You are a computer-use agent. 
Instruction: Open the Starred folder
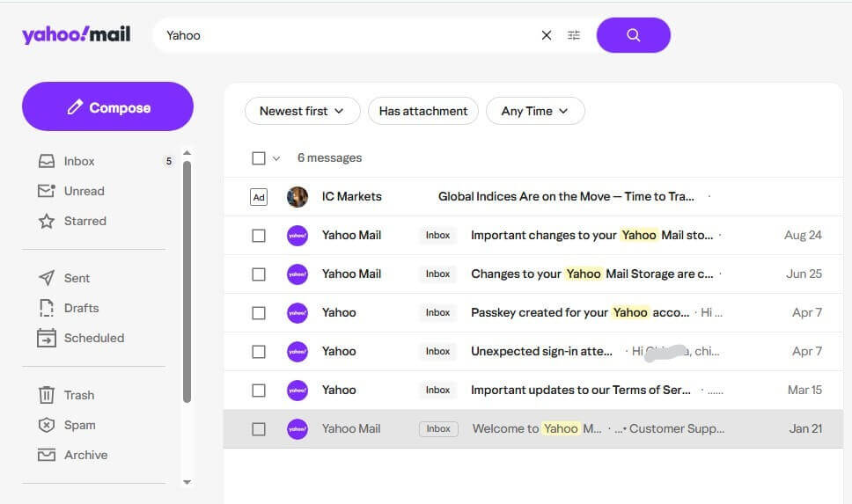(84, 221)
